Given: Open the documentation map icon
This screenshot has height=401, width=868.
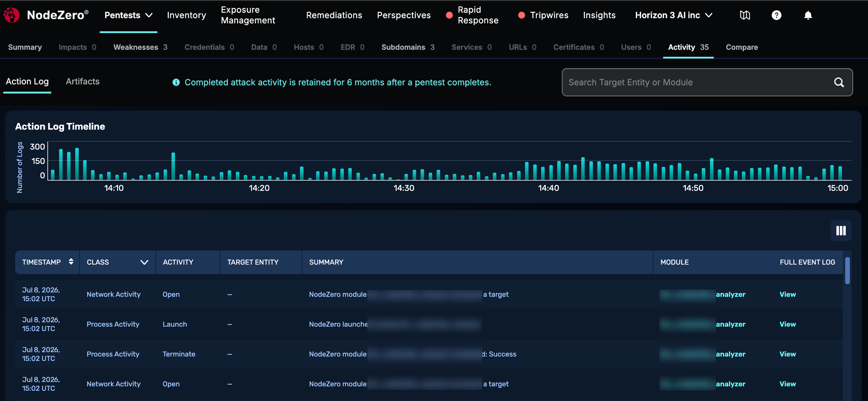Looking at the screenshot, I should 745,15.
